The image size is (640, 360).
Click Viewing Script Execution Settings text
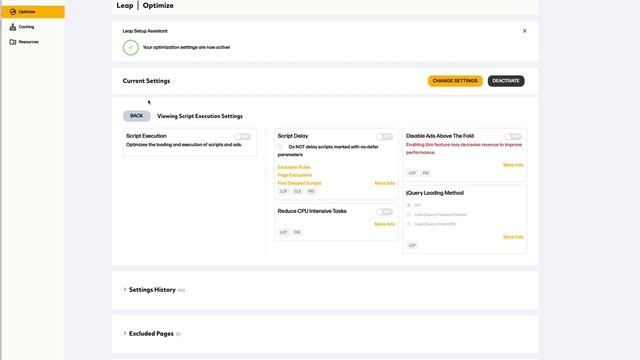point(200,116)
